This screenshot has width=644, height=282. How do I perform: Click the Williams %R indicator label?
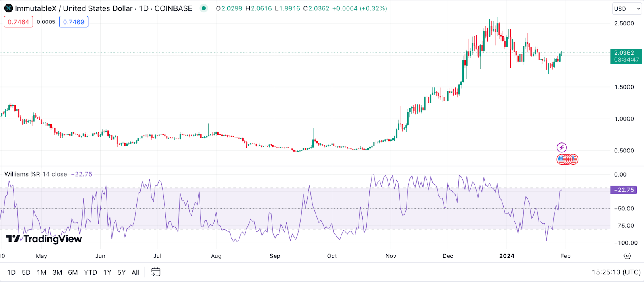click(x=22, y=174)
